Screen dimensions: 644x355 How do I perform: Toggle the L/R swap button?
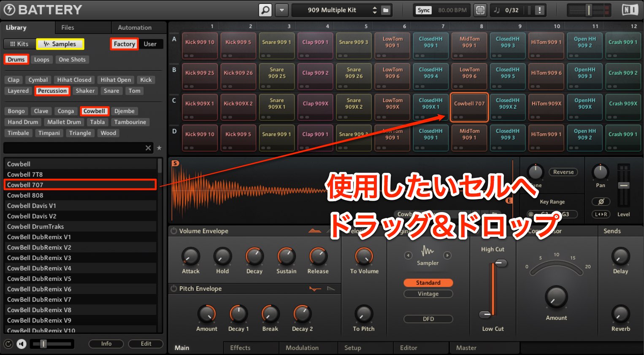point(601,214)
